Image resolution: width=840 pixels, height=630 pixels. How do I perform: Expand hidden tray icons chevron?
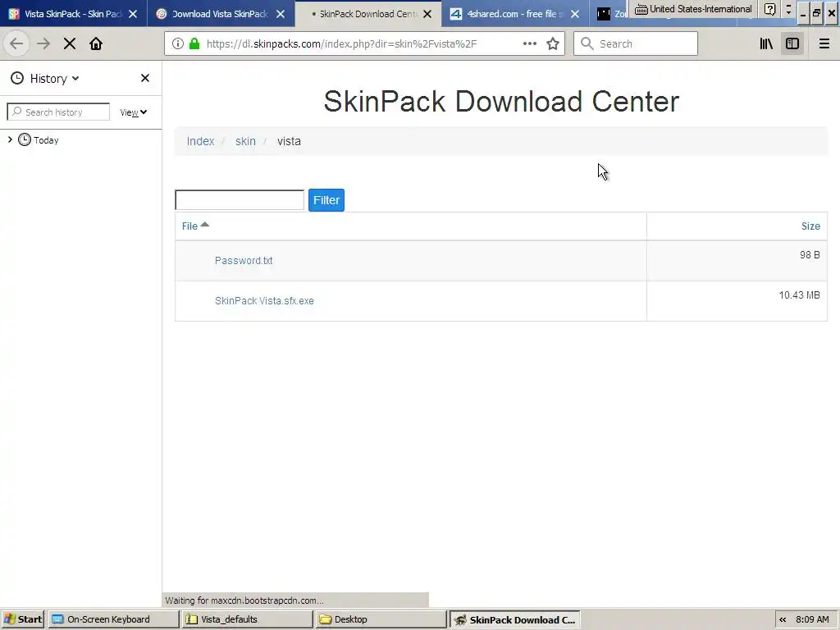click(x=783, y=619)
